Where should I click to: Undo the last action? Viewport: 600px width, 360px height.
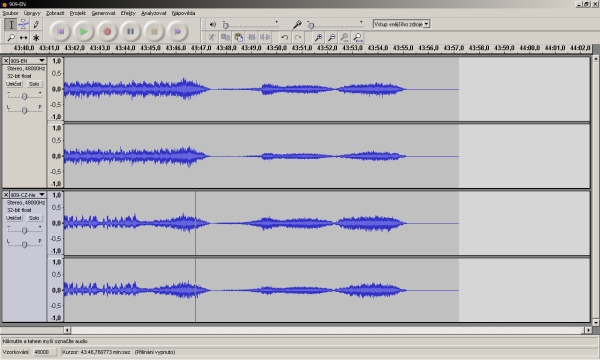click(284, 37)
